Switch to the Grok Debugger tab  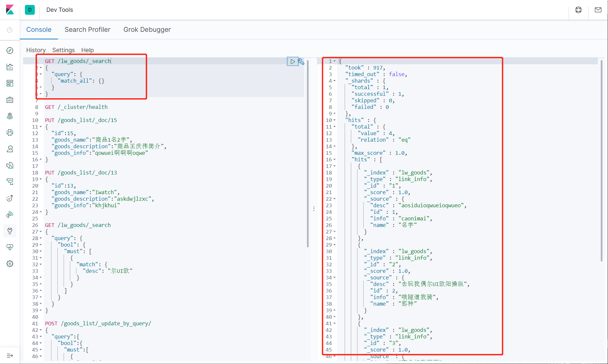click(x=147, y=30)
